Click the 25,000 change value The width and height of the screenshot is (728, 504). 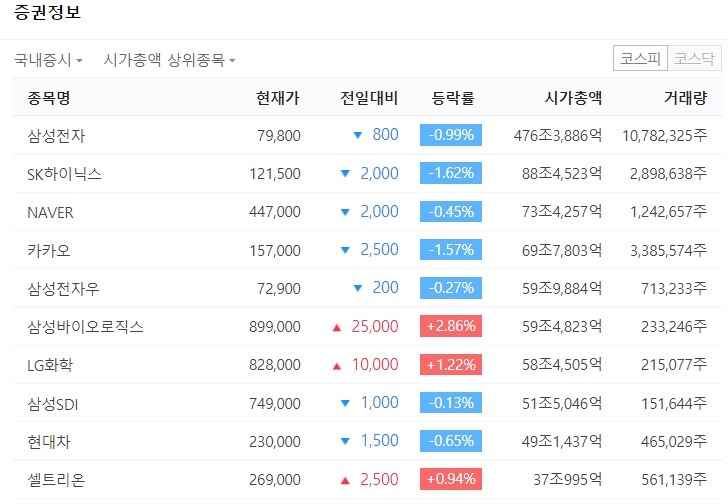pyautogui.click(x=375, y=326)
